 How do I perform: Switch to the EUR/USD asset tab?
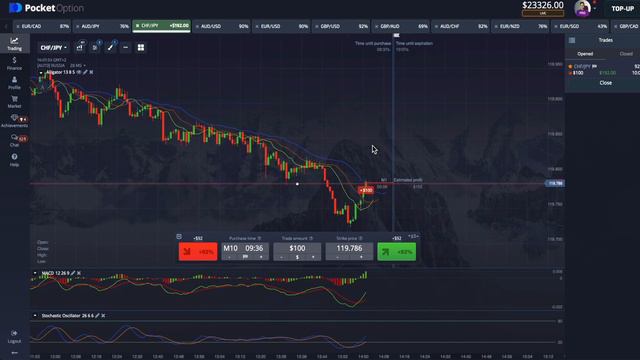pos(281,26)
